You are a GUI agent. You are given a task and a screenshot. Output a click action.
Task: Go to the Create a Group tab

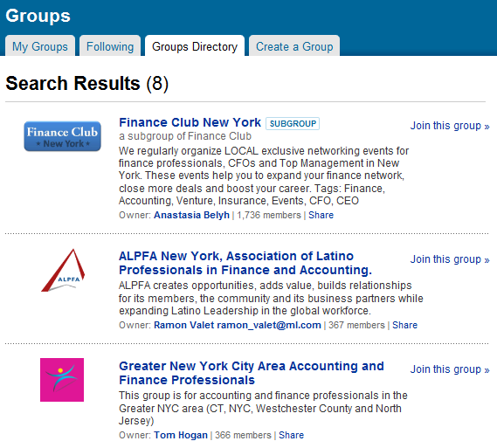click(294, 46)
